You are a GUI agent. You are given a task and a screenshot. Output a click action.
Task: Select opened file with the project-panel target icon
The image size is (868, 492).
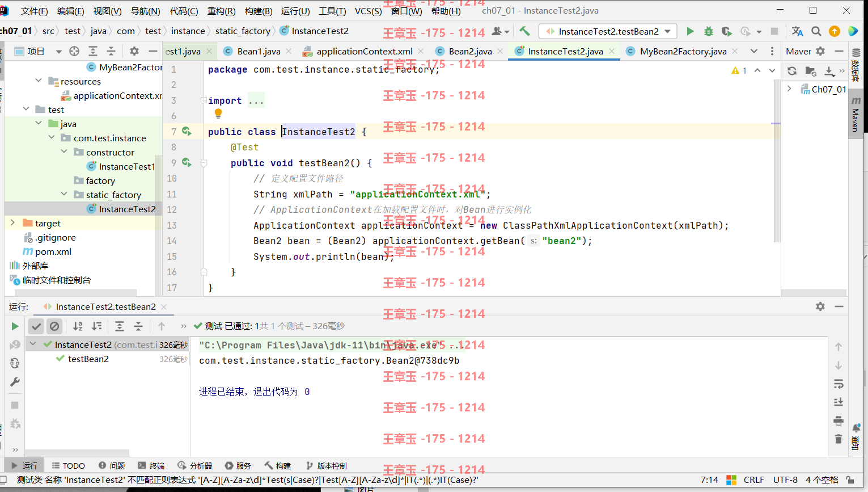pos(74,51)
